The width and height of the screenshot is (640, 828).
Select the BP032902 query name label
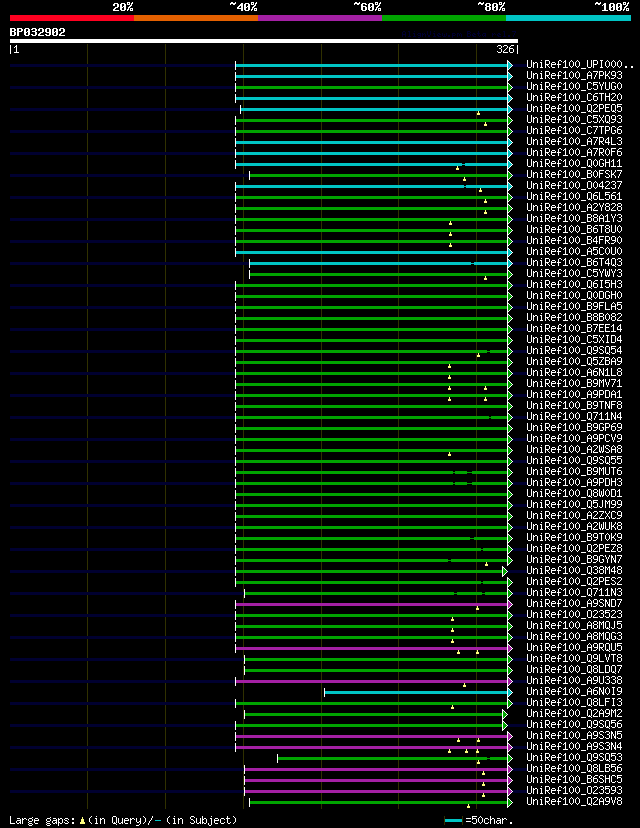point(37,32)
